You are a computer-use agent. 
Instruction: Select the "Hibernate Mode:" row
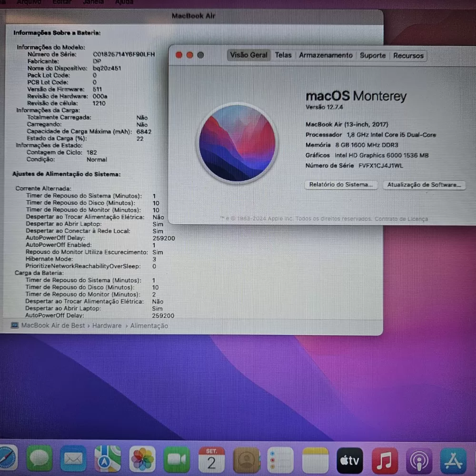tap(91, 259)
